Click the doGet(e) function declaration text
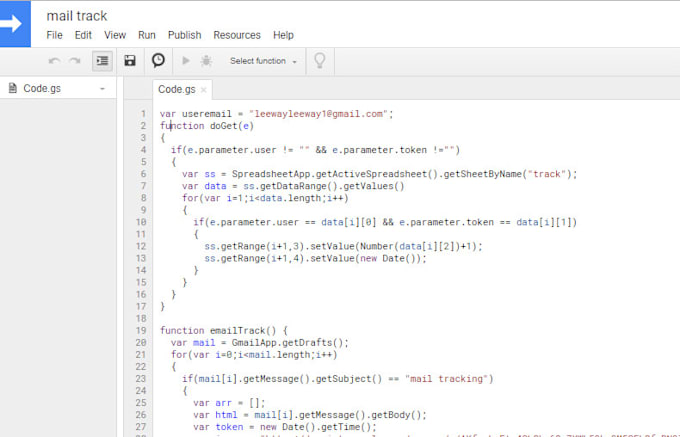Viewport: 680px width, 437px height. (207, 126)
